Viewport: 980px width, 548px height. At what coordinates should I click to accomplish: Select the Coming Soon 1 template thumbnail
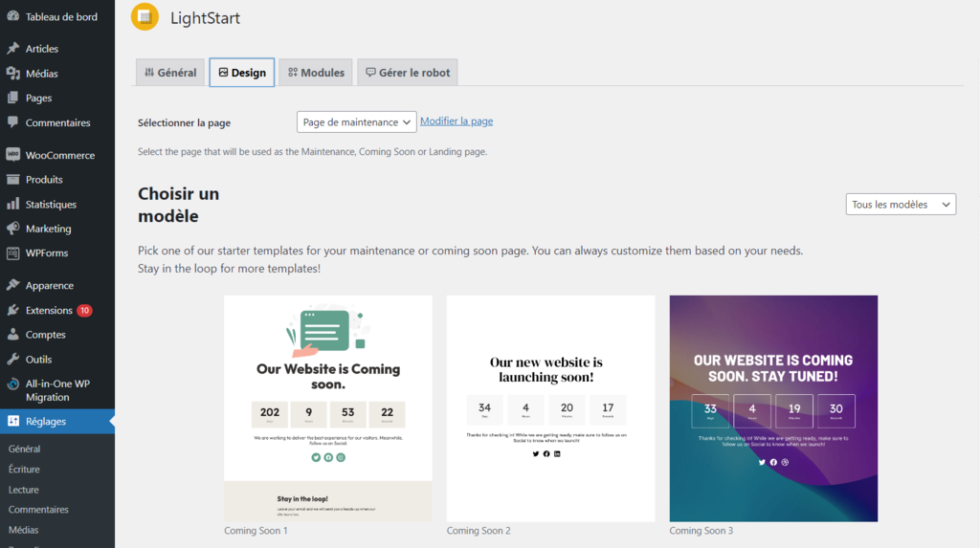328,408
